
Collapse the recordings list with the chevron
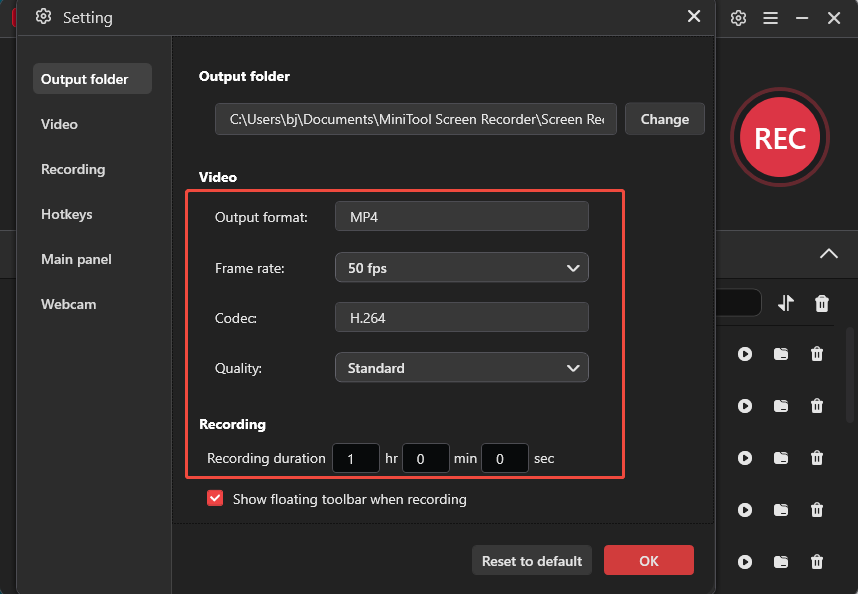(828, 254)
